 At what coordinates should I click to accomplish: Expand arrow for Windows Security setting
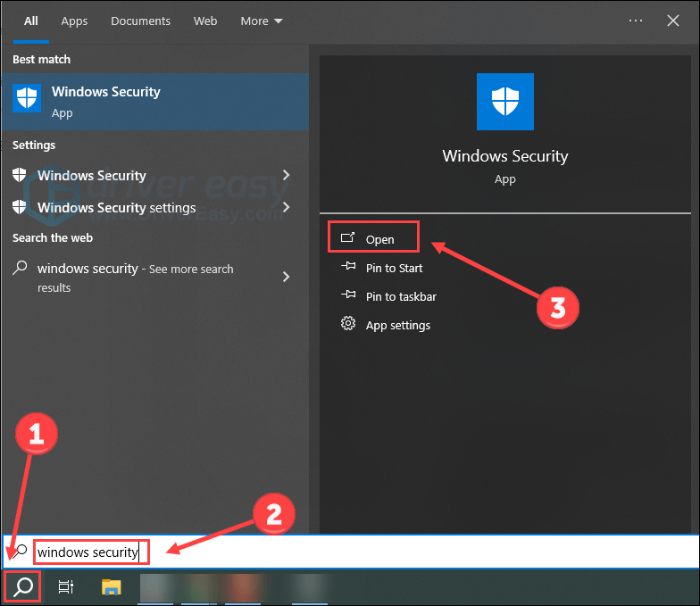(x=286, y=175)
